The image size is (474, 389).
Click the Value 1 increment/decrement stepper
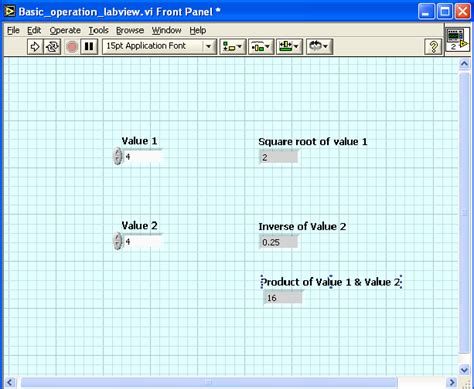tap(117, 156)
